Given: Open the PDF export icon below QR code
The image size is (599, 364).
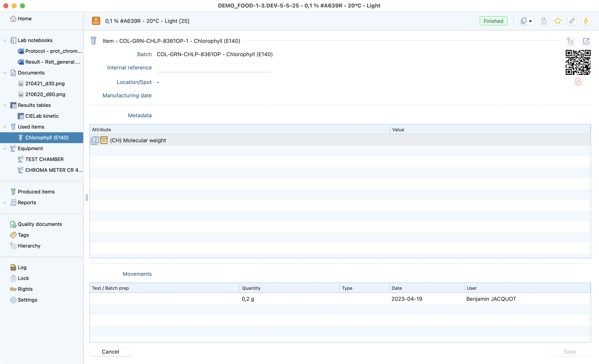Looking at the screenshot, I should 578,81.
